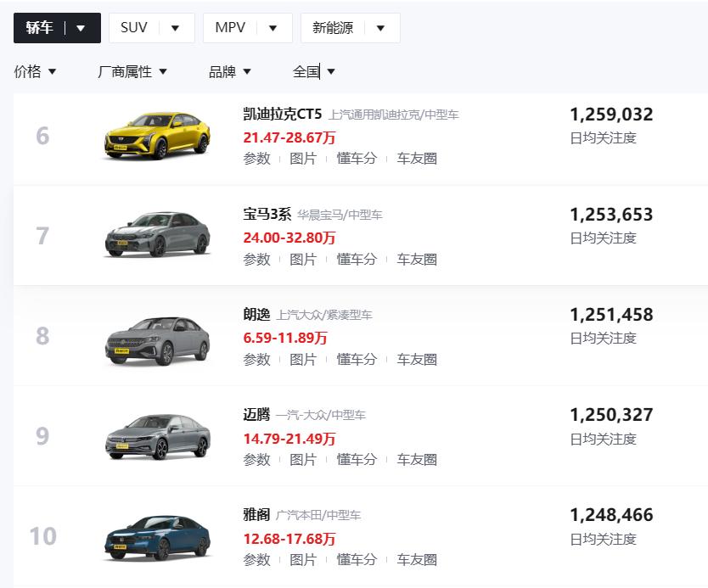The image size is (708, 588).
Task: Open the 全国 region dropdown
Action: tap(313, 71)
